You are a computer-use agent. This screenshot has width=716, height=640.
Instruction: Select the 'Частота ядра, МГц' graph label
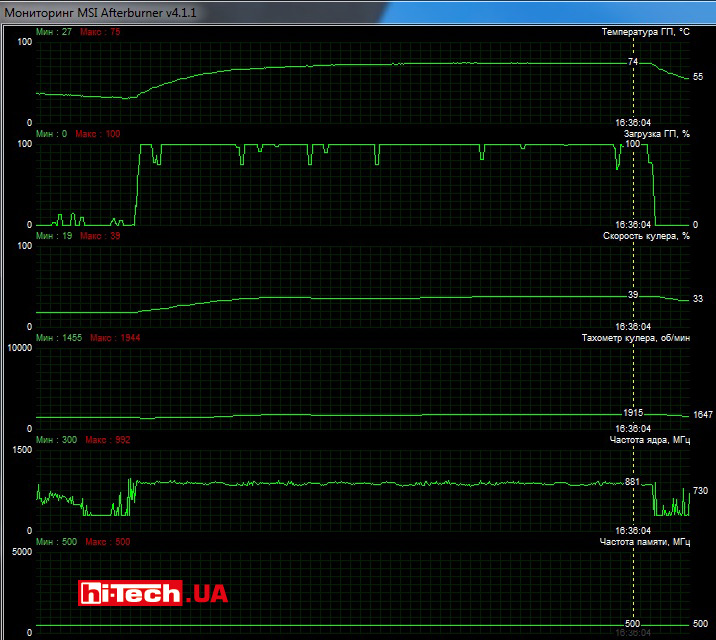click(x=649, y=440)
